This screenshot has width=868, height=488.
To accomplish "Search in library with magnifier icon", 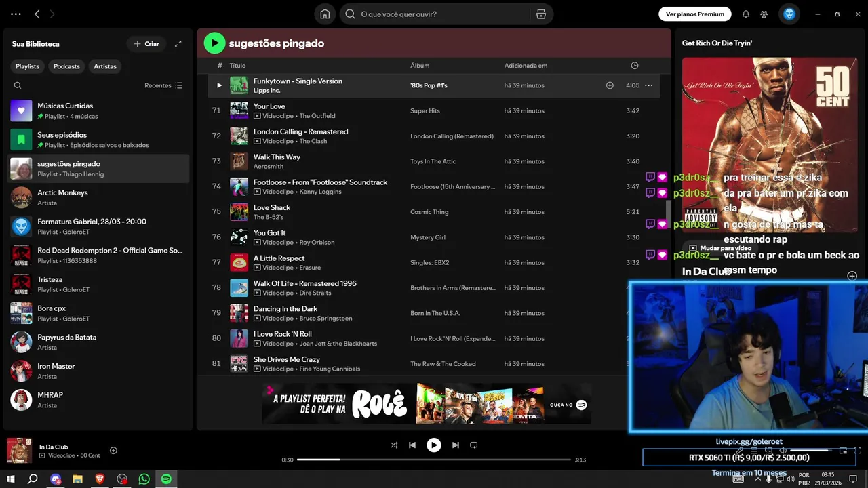I will 18,85.
